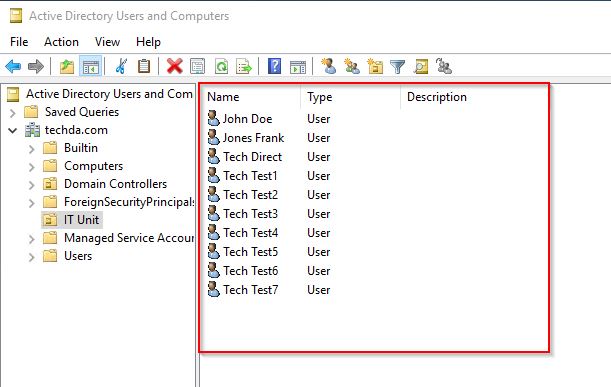The width and height of the screenshot is (611, 387).
Task: Click the Cut scissors icon
Action: point(121,67)
